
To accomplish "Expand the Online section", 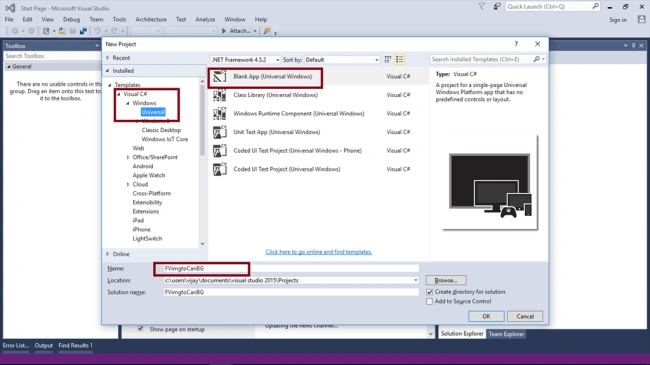I will point(108,254).
